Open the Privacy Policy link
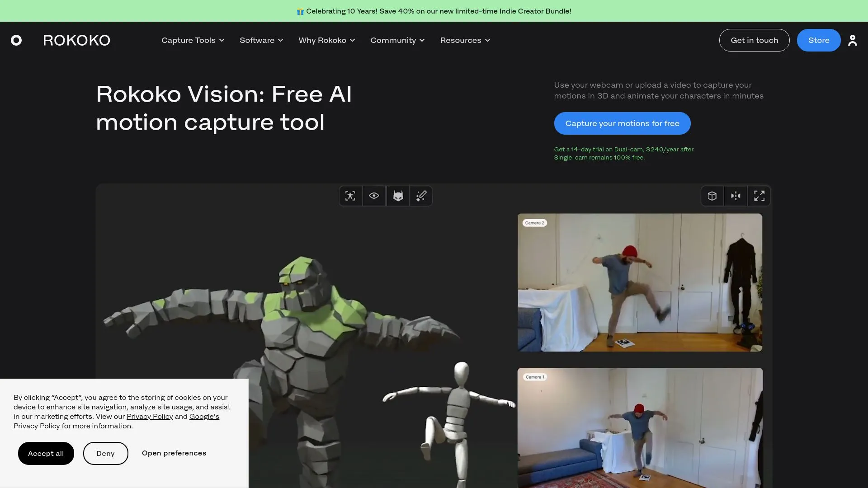This screenshot has width=868, height=488. 150,416
